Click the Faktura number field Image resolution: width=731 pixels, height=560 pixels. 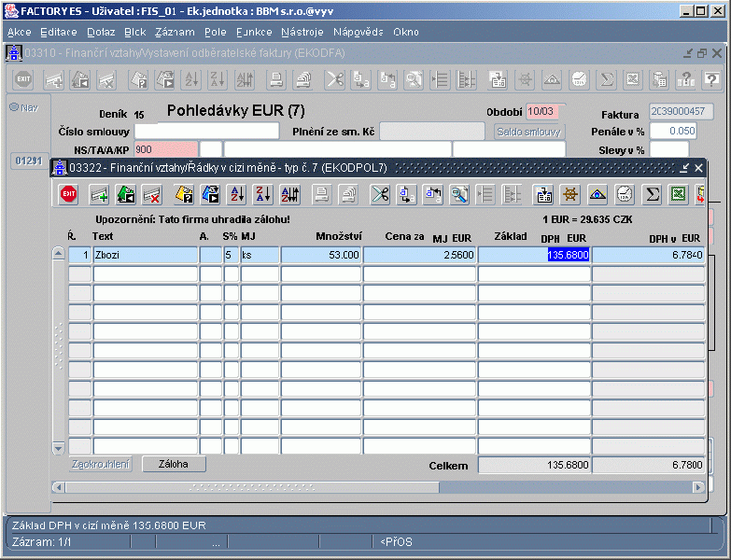point(682,111)
